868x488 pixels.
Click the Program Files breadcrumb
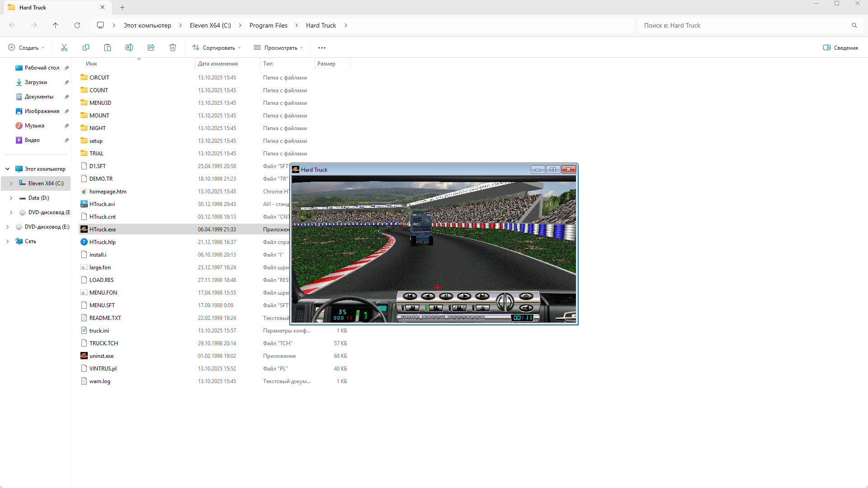click(x=268, y=25)
